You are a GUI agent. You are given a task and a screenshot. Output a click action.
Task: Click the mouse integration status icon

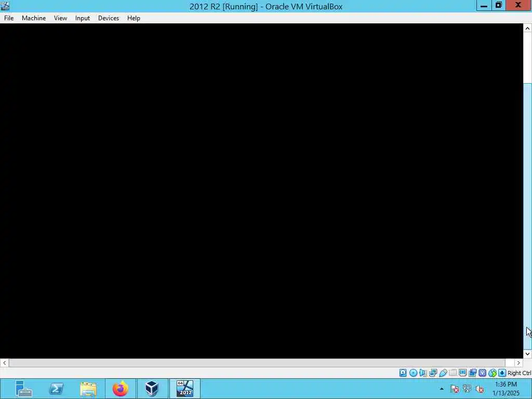point(493,373)
